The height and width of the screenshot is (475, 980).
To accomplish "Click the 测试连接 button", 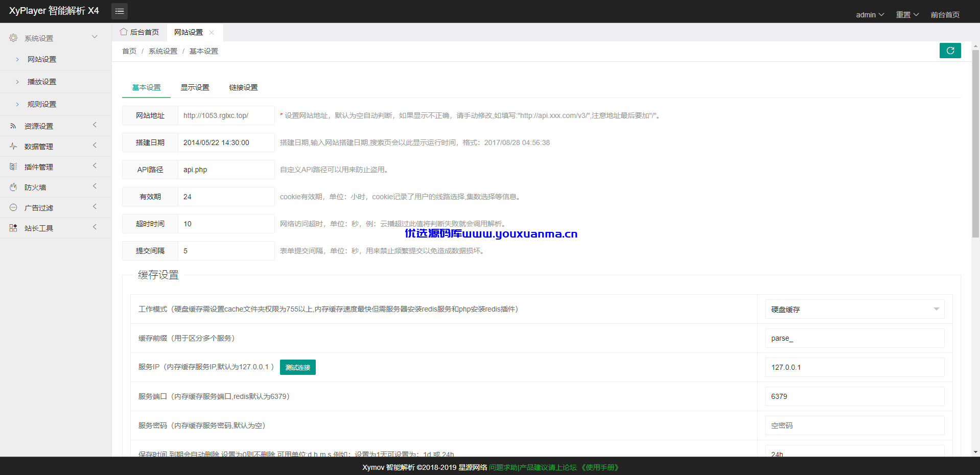I will pos(298,367).
